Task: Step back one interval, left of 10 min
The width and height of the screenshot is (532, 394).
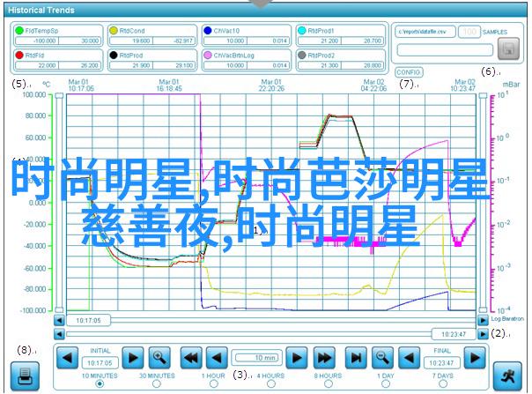Action: (x=217, y=358)
